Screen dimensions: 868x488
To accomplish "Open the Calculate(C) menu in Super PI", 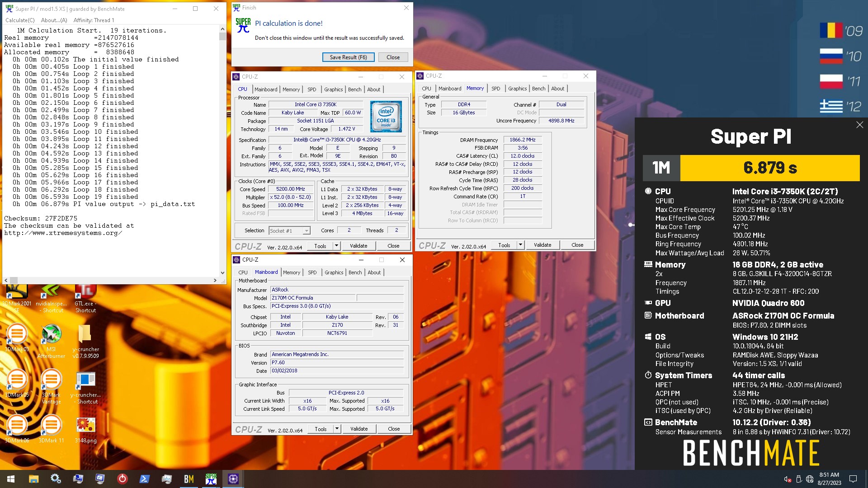I will tap(20, 20).
